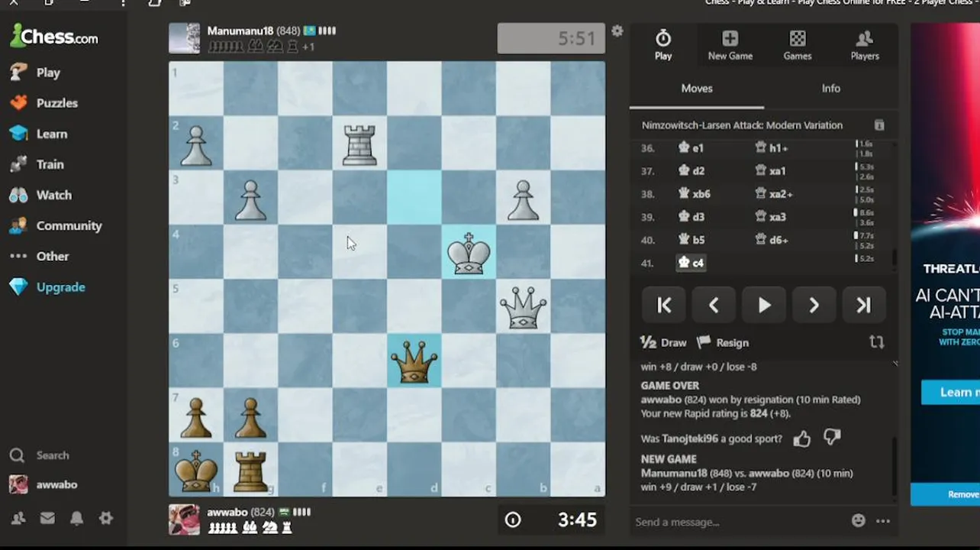Open the Chess.com home logo
The image size is (980, 550).
(x=53, y=36)
